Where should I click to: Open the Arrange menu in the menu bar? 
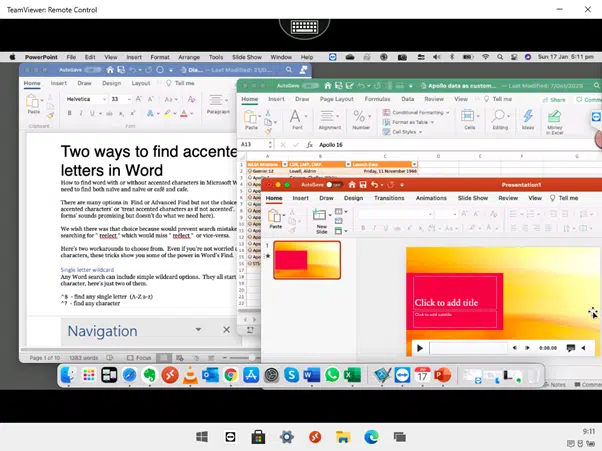point(189,57)
